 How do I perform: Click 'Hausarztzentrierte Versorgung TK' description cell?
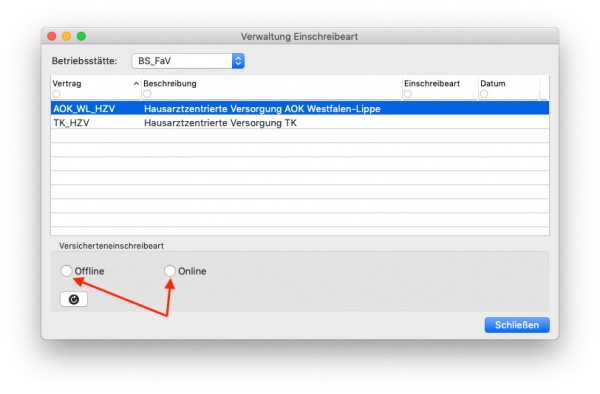220,123
